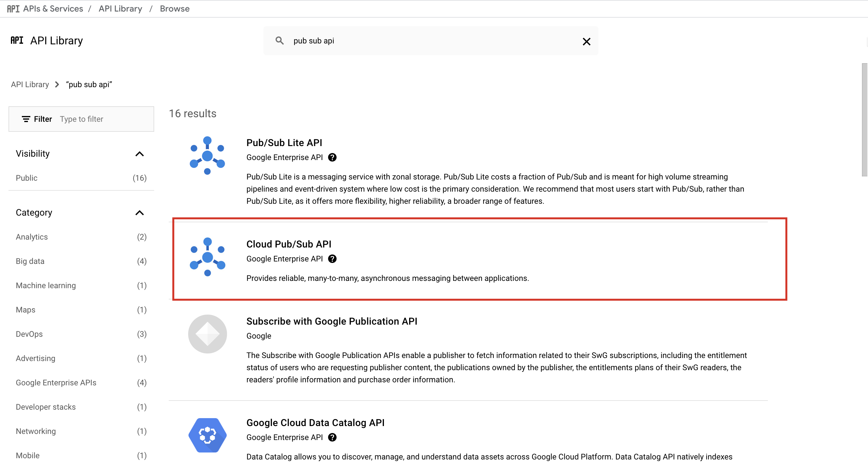This screenshot has height=464, width=868.
Task: Click the Subscribe with Google Publication placeholder icon
Action: click(207, 334)
